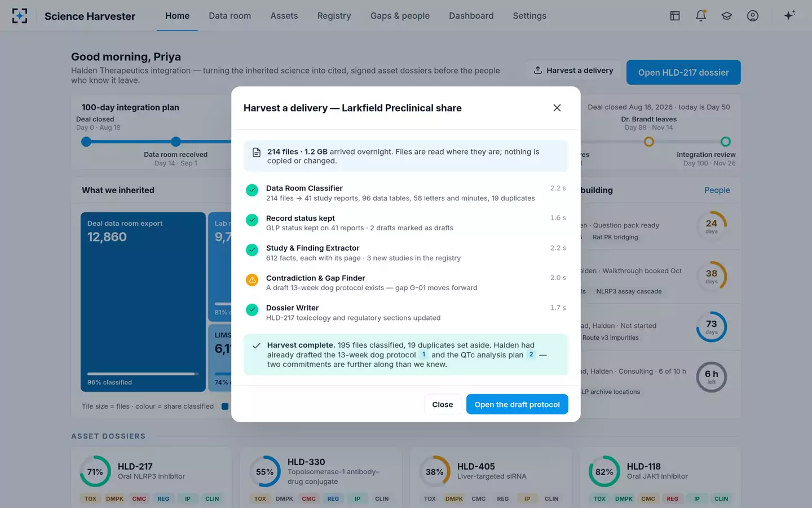Image resolution: width=812 pixels, height=508 pixels.
Task: Click the Deal closed timeline marker
Action: 86,142
